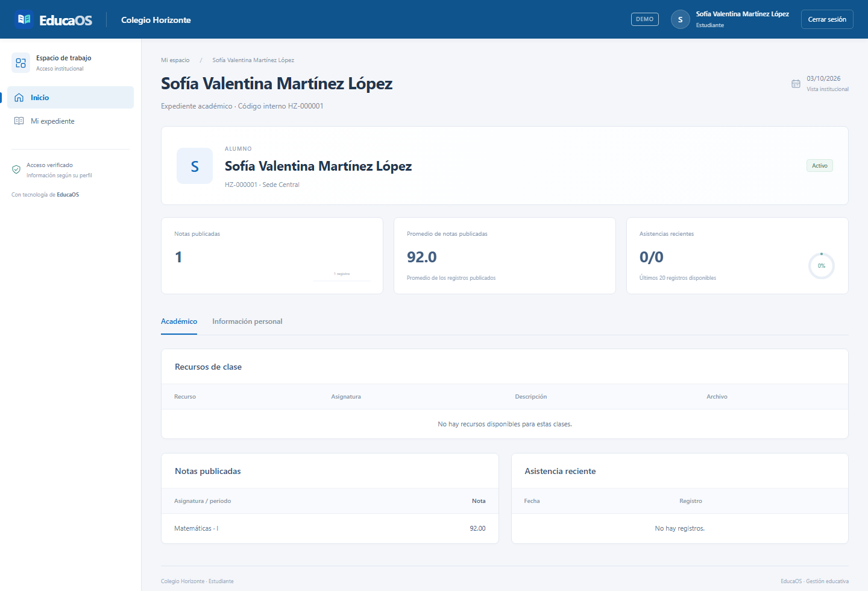Click the Activo status badge

pyautogui.click(x=820, y=166)
